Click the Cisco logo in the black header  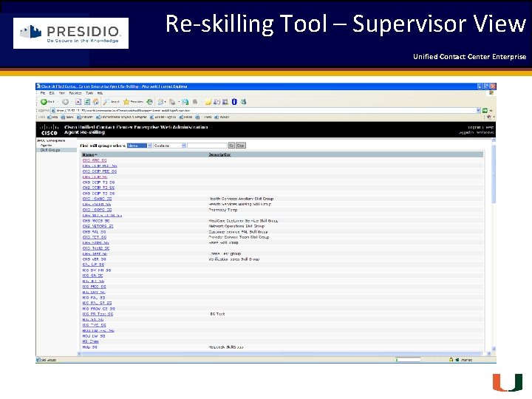pyautogui.click(x=50, y=130)
